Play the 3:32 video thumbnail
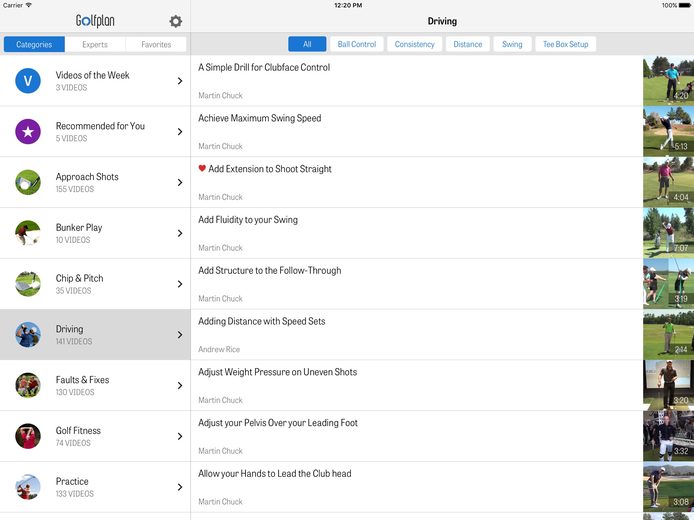694x520 pixels. tap(668, 436)
